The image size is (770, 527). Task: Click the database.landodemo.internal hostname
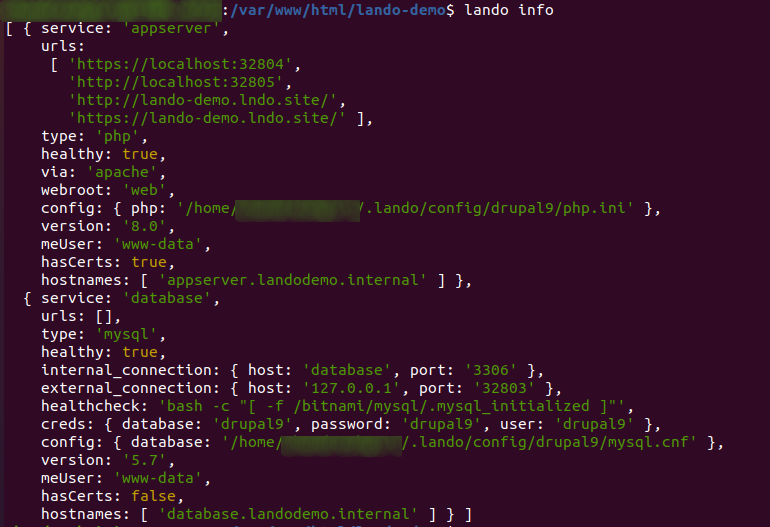[x=288, y=514]
